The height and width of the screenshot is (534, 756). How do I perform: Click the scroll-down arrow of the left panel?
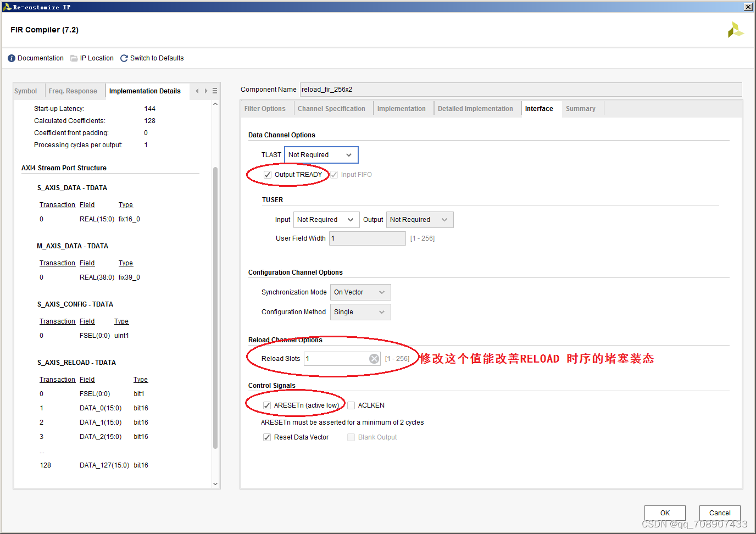click(215, 484)
